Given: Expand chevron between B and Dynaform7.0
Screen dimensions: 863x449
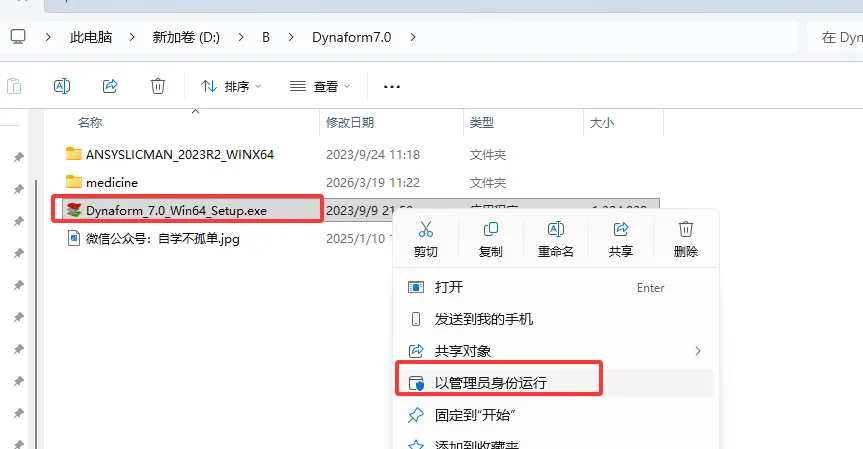Looking at the screenshot, I should [x=291, y=37].
